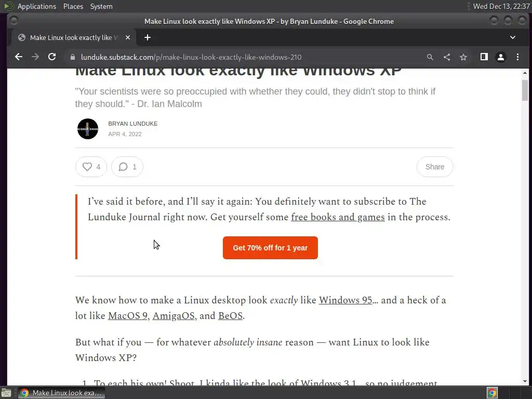The width and height of the screenshot is (532, 399).
Task: Click the share page icon in address bar
Action: click(x=447, y=57)
